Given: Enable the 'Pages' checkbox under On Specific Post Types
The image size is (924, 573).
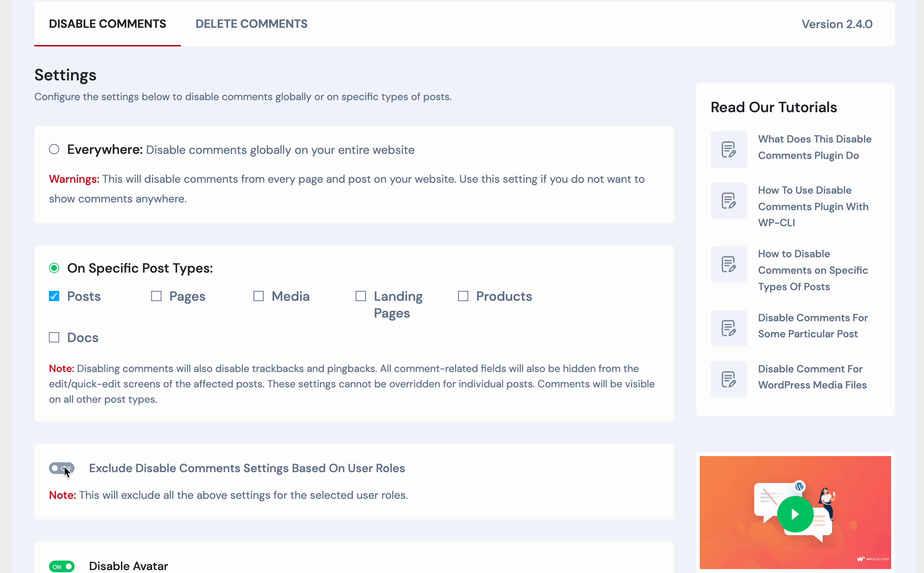Looking at the screenshot, I should [156, 296].
